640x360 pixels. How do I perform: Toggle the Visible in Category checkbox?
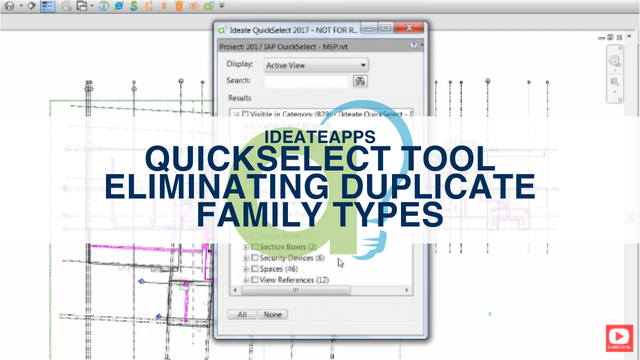point(245,114)
